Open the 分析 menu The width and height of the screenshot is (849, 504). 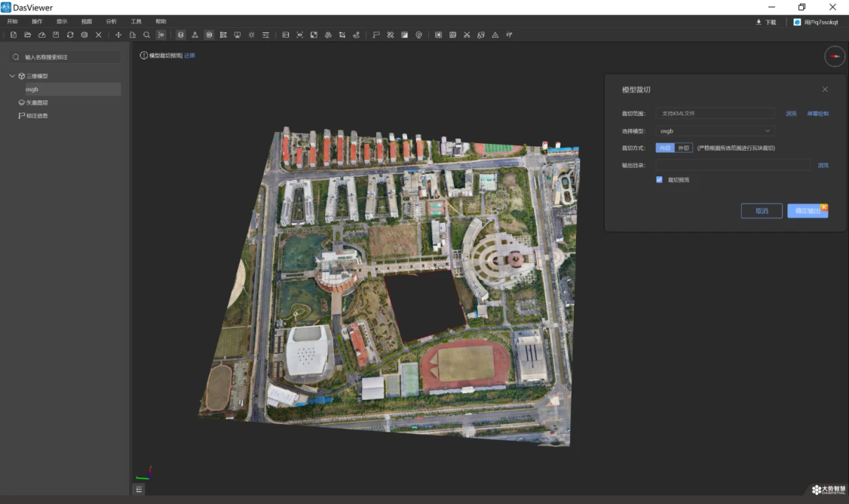coord(112,22)
